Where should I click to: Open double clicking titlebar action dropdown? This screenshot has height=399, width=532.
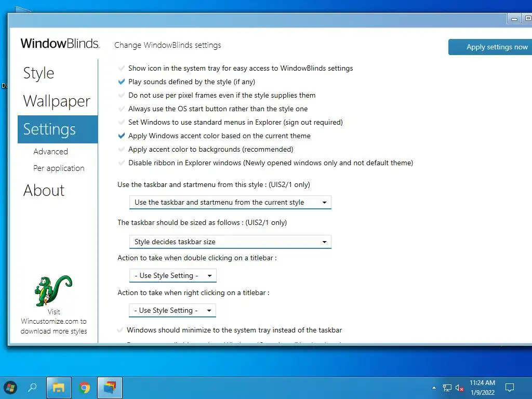(x=172, y=275)
